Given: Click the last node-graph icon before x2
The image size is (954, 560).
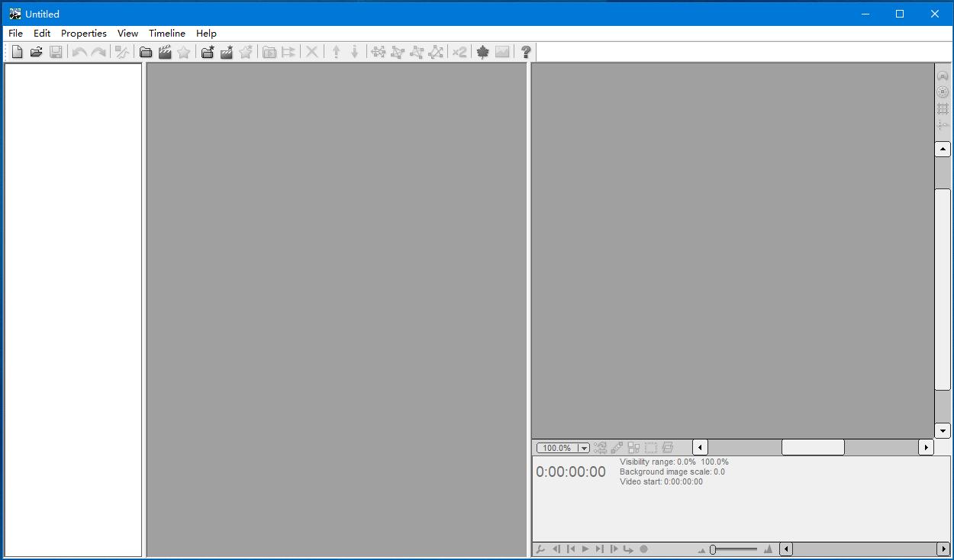Looking at the screenshot, I should click(436, 52).
